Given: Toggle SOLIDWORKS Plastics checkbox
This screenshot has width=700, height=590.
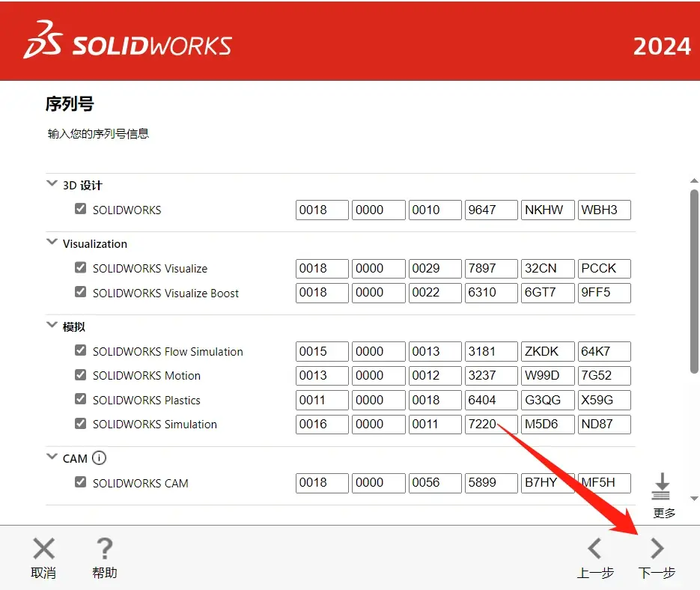Looking at the screenshot, I should coord(80,399).
